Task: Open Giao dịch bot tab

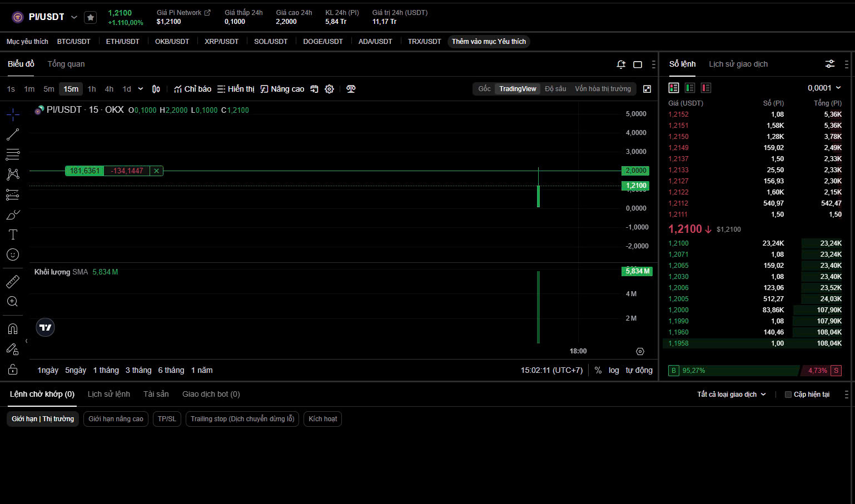Action: tap(211, 394)
